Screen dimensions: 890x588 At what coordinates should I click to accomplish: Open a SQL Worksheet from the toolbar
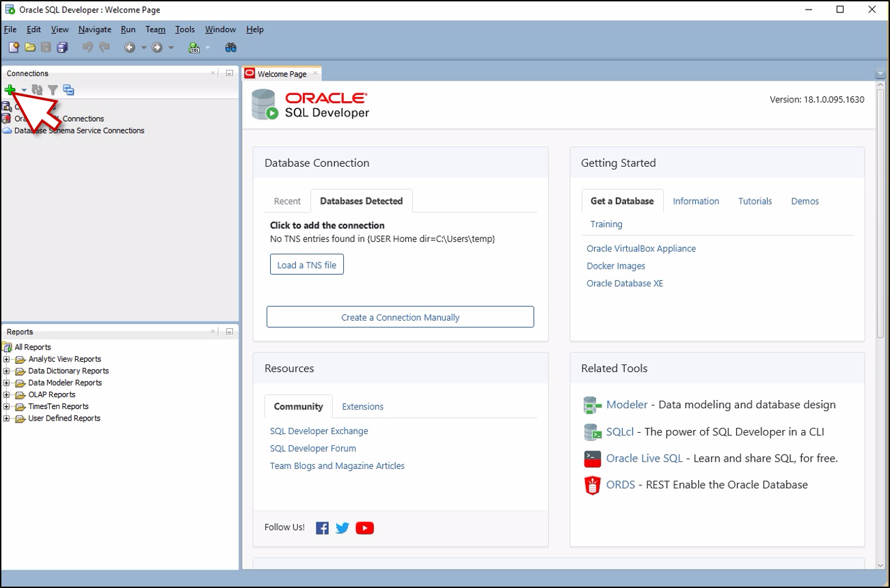click(195, 47)
